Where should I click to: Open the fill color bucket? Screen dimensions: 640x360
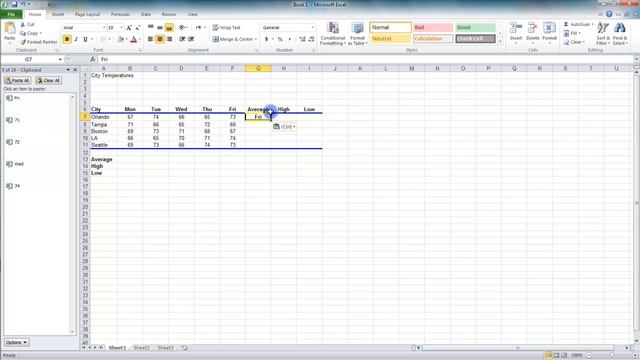[x=120, y=39]
